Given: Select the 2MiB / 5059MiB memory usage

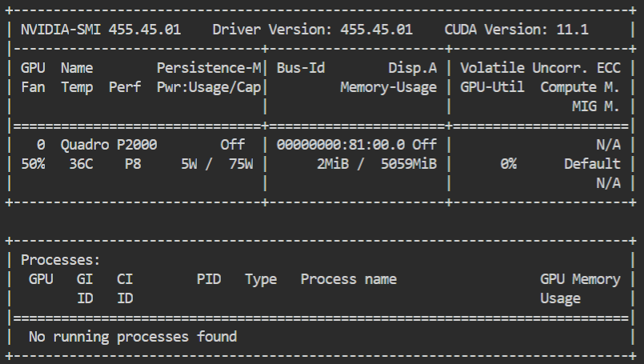Looking at the screenshot, I should pos(377,164).
